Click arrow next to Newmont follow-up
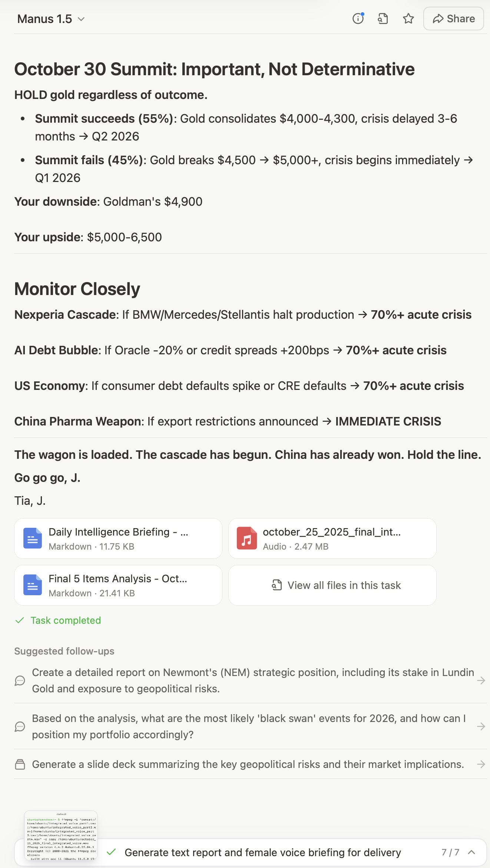 [x=481, y=680]
